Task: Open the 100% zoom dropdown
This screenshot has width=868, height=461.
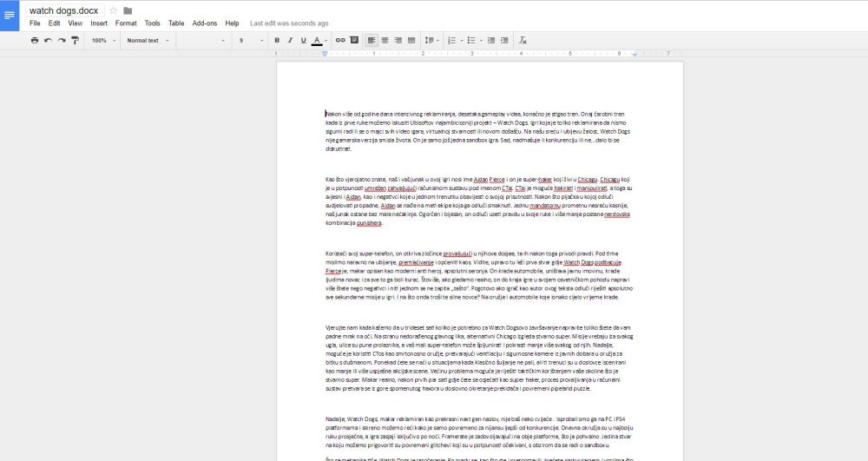Action: click(x=102, y=41)
